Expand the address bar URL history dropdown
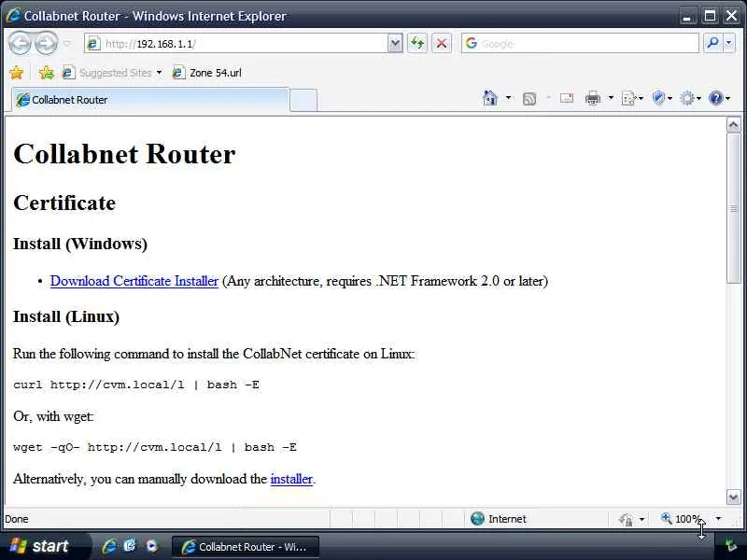Viewport: 747px width, 560px height. [x=395, y=43]
